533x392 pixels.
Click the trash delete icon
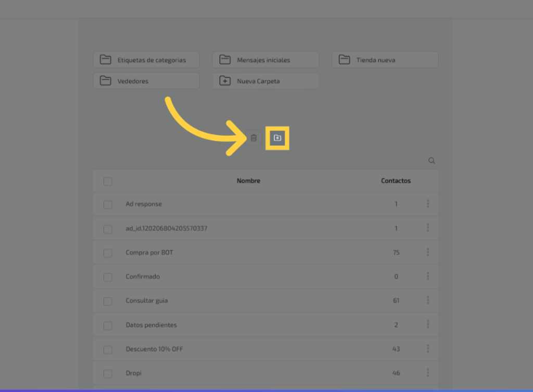tap(253, 138)
